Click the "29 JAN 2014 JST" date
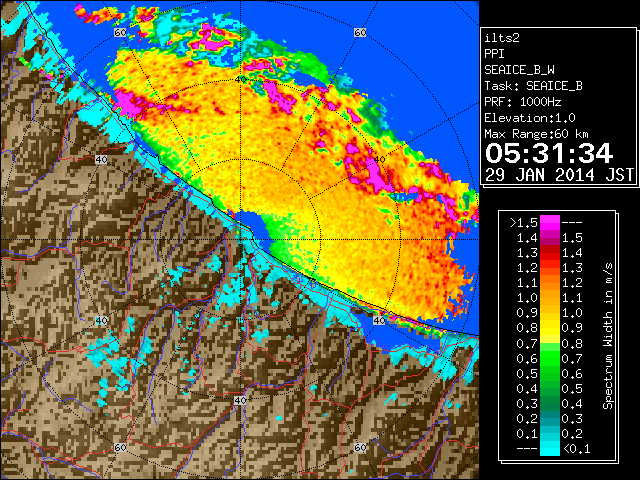The width and height of the screenshot is (640, 480). pos(559,175)
